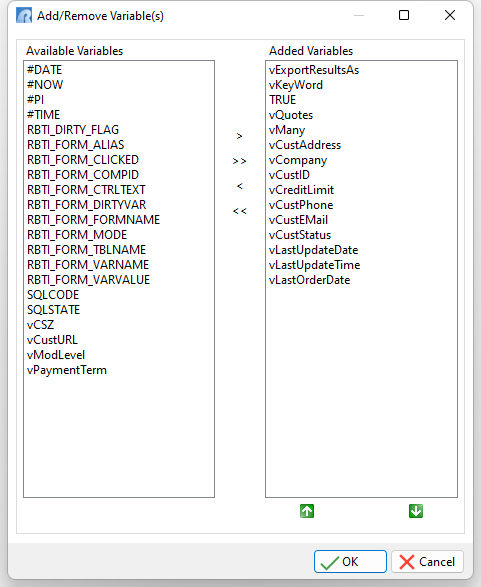Screen dimensions: 481x587
Task: Click the R:BASE app icon in title bar
Action: click(24, 15)
